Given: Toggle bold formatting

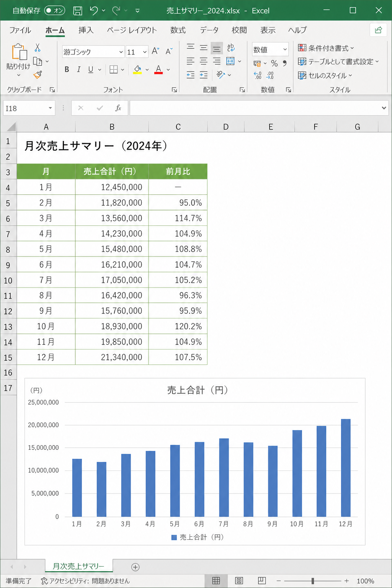Looking at the screenshot, I should click(x=67, y=69).
